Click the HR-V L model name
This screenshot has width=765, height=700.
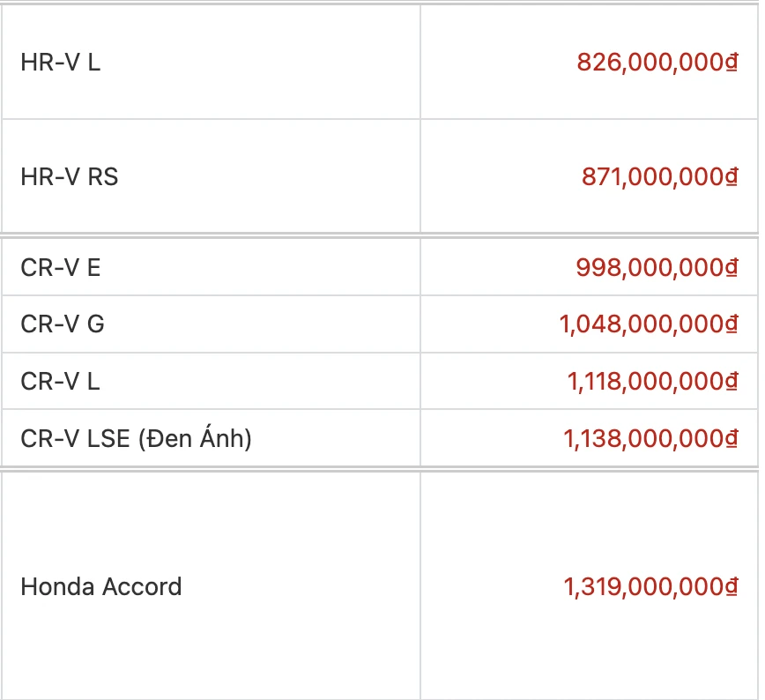coord(60,63)
